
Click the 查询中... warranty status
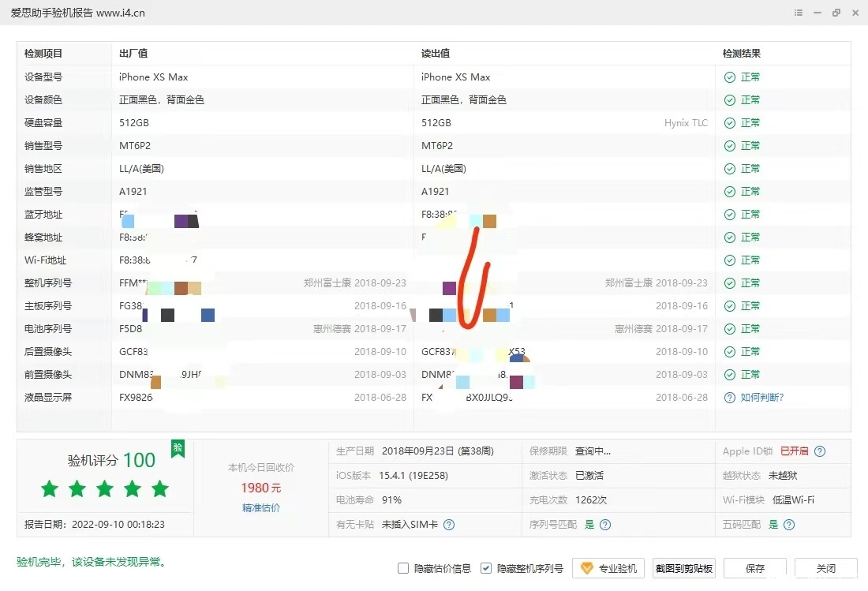[593, 451]
